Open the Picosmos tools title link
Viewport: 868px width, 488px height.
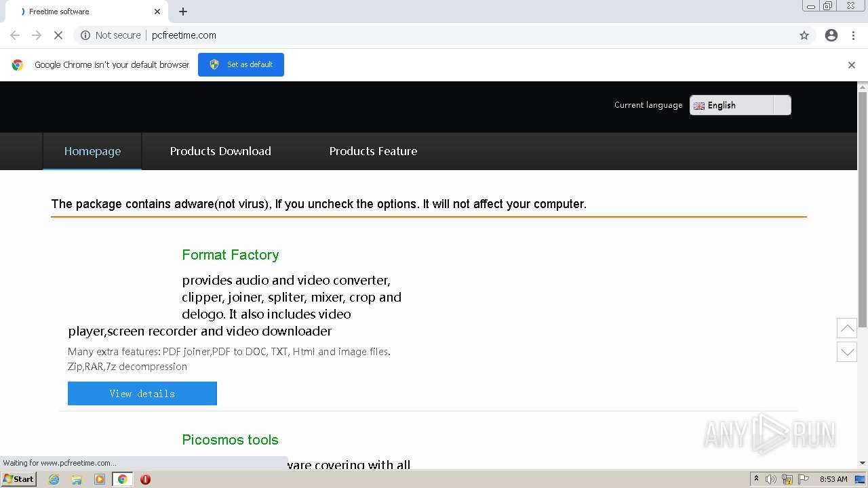231,440
